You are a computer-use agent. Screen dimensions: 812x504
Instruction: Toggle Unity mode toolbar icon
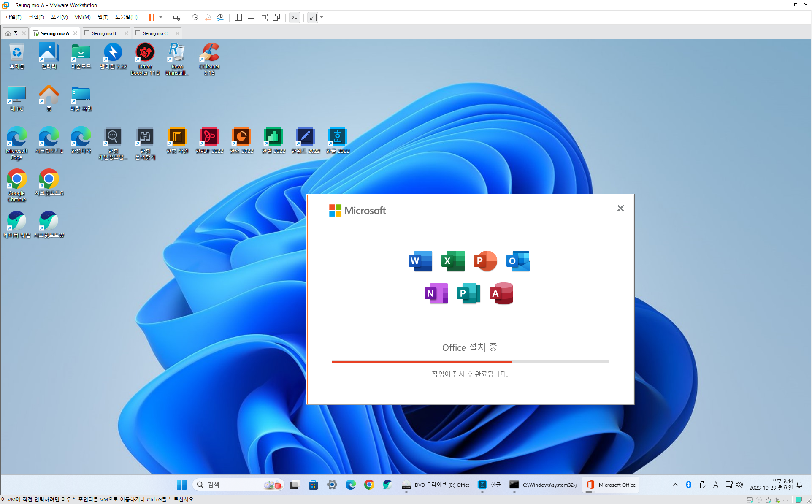[276, 17]
